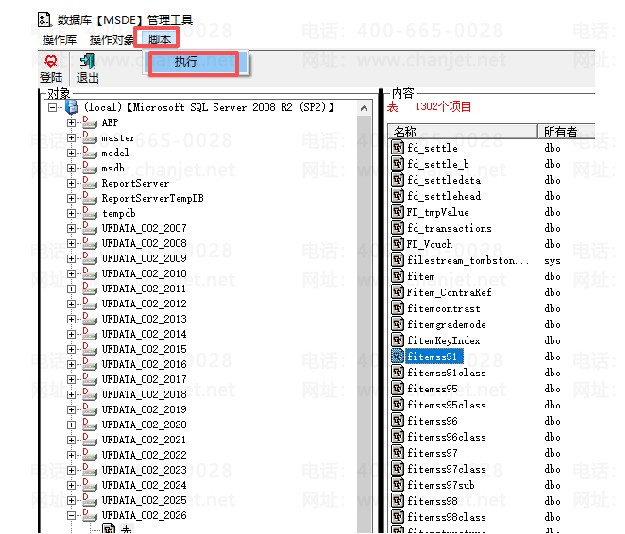The width and height of the screenshot is (625, 534).
Task: Sort by the 所有者 column header
Action: tap(566, 131)
